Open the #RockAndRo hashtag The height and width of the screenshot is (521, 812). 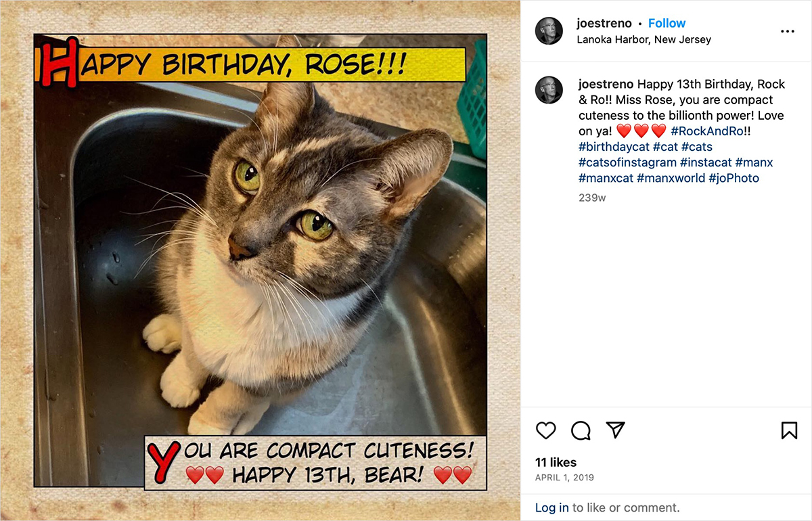point(706,131)
